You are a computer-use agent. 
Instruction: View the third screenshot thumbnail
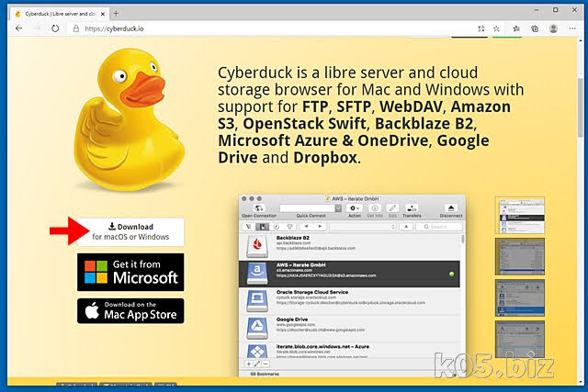[520, 297]
